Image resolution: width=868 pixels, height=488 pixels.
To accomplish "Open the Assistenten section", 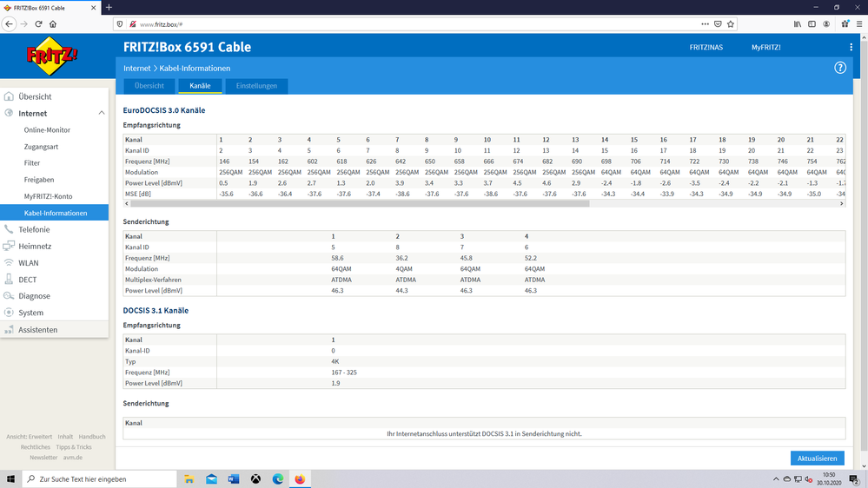I will (x=37, y=330).
